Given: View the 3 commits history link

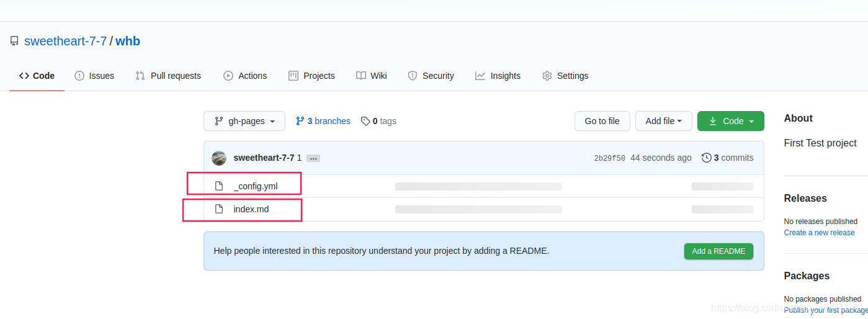Looking at the screenshot, I should coord(727,158).
